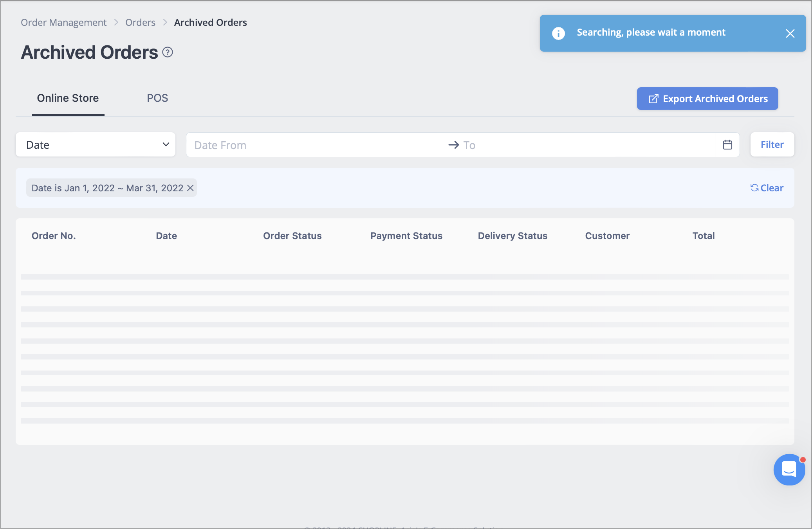
Task: Click the Archived Orders breadcrumb text
Action: 211,23
